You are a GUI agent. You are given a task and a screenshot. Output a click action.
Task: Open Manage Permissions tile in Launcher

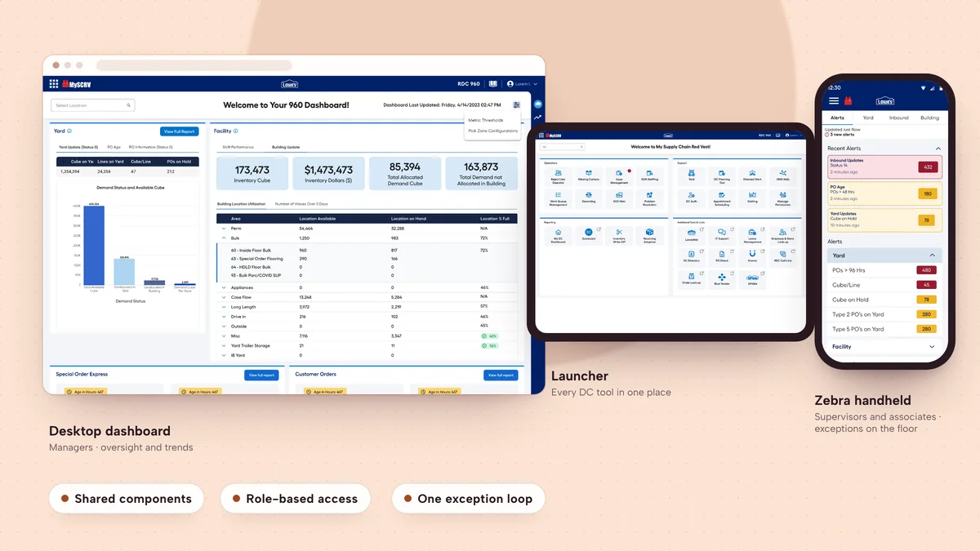click(783, 198)
